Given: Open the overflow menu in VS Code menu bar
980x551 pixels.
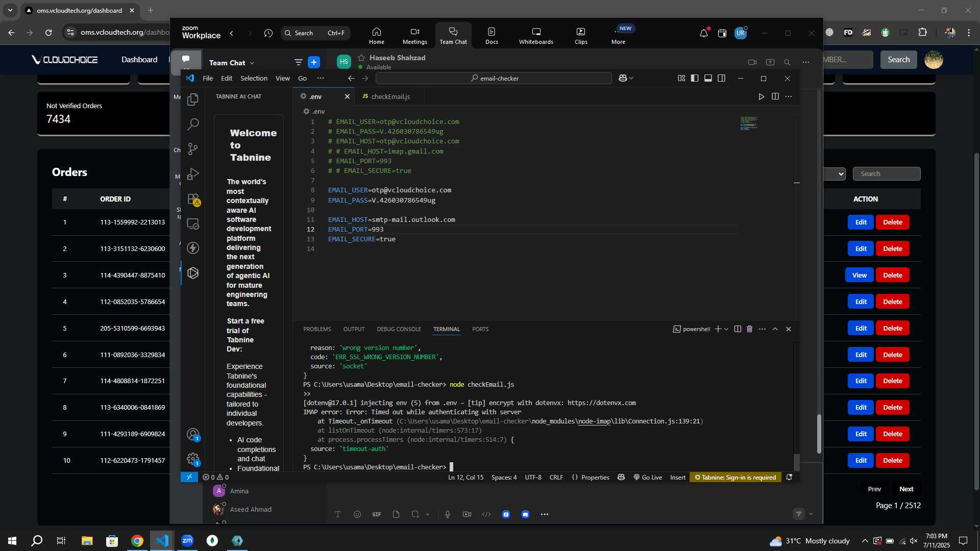Looking at the screenshot, I should click(320, 78).
